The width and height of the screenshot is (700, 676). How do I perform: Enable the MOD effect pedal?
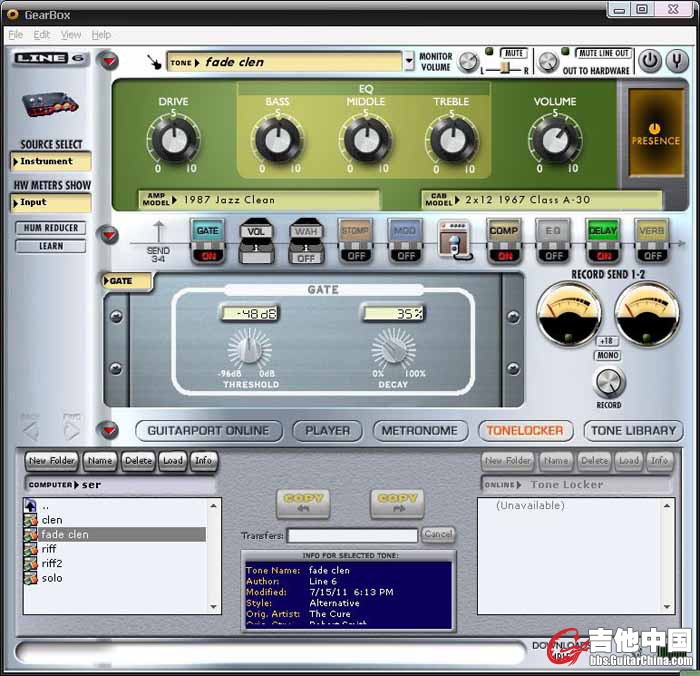click(405, 242)
